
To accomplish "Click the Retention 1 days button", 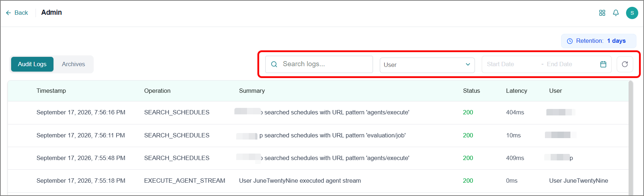I will (599, 41).
